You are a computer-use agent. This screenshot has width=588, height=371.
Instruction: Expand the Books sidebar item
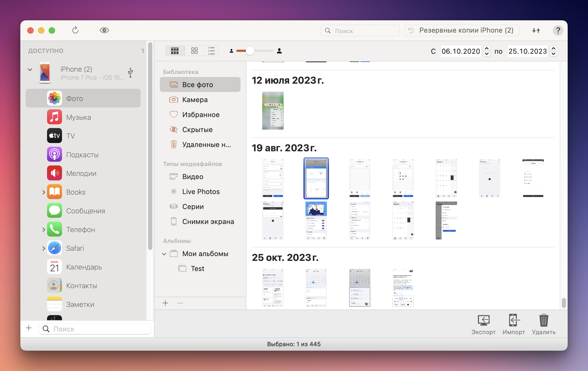(44, 192)
